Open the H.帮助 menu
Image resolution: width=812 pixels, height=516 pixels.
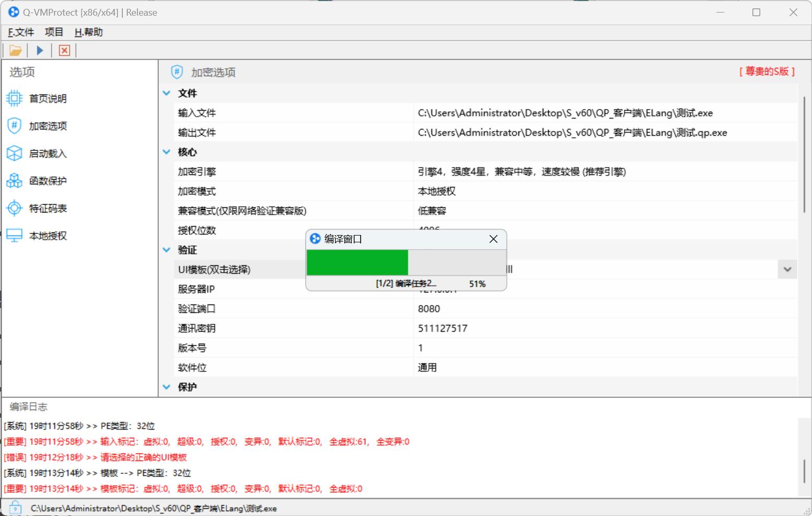(x=88, y=32)
